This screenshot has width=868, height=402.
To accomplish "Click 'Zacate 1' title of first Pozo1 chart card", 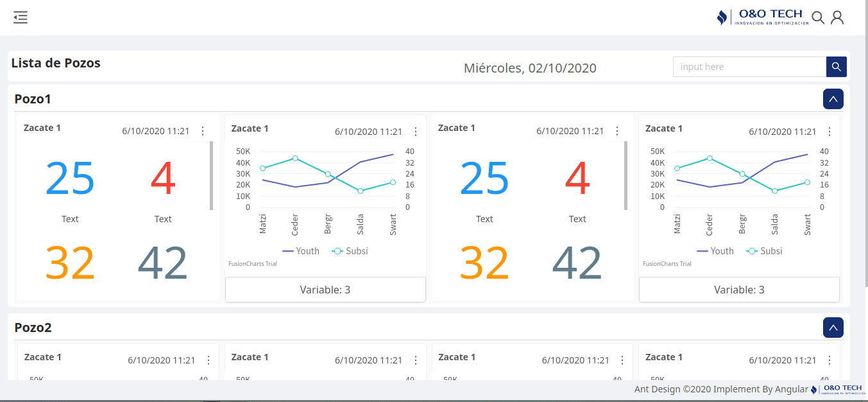I will click(x=250, y=128).
